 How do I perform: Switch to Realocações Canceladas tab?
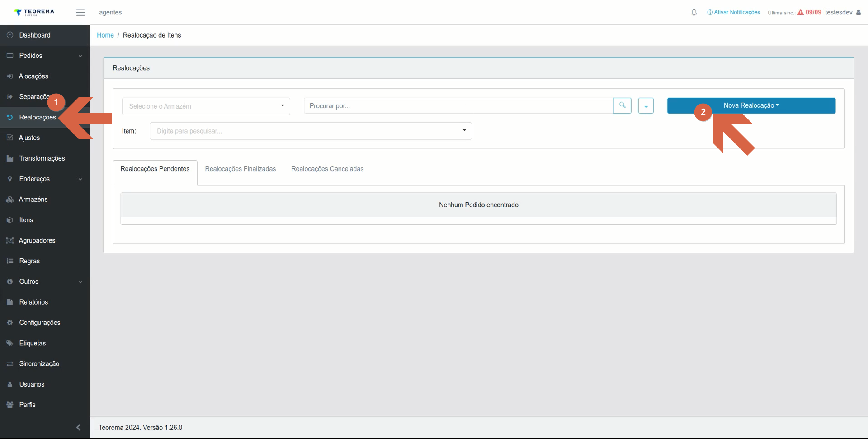tap(327, 169)
